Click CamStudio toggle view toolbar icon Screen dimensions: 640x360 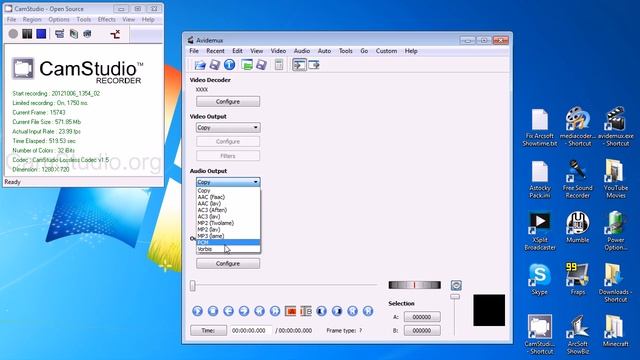[x=59, y=34]
